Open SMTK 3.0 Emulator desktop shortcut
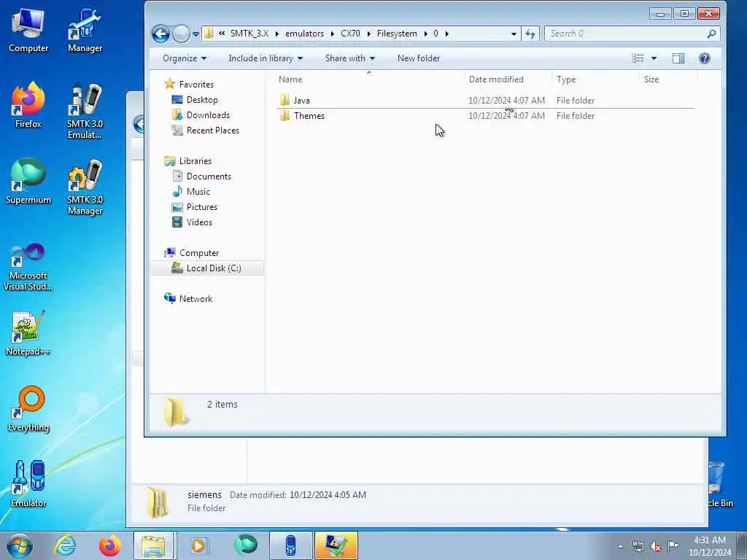Screen dimensions: 747x560 pos(85,111)
